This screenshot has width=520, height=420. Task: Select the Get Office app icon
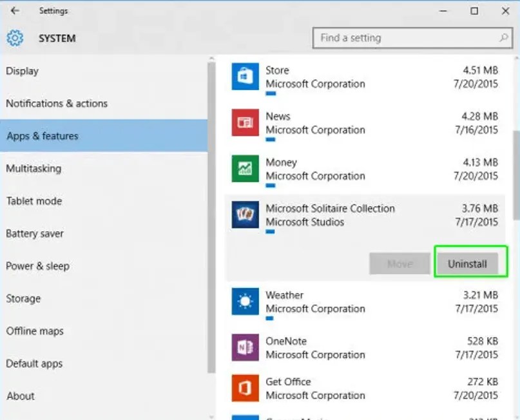click(245, 388)
